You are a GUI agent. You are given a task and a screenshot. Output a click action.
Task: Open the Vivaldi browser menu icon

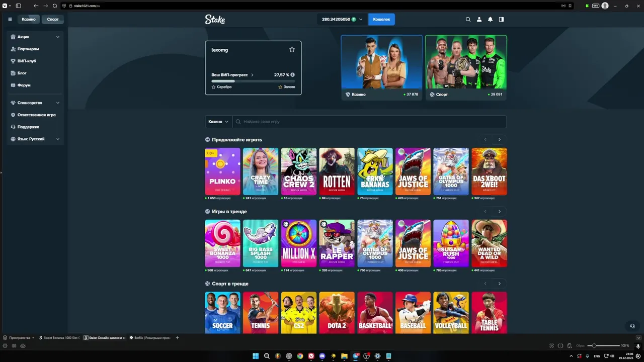[x=5, y=6]
